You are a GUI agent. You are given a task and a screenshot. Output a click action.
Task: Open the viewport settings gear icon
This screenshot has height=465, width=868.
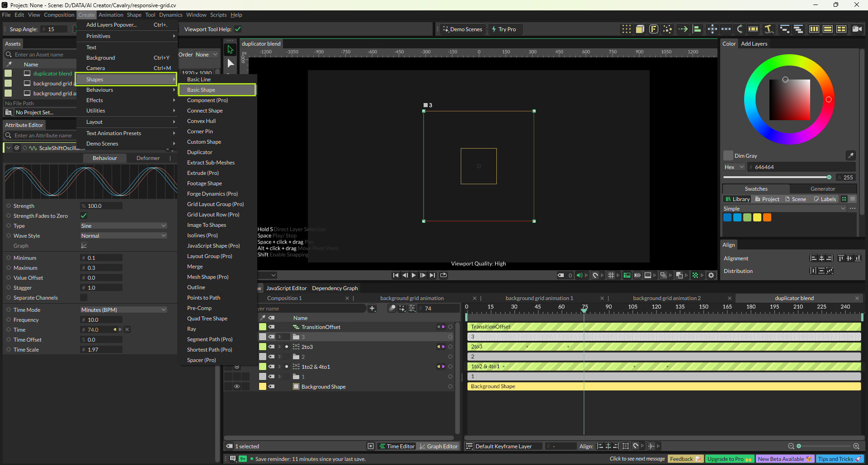(x=711, y=275)
